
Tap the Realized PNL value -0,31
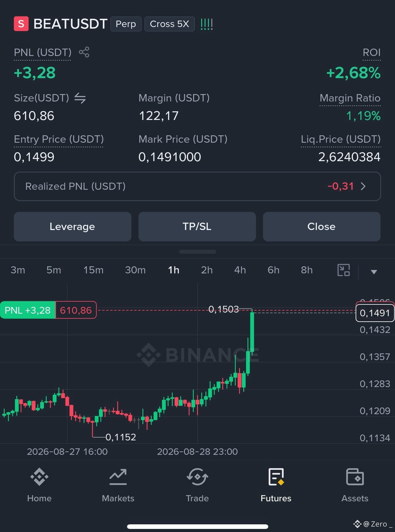point(341,186)
